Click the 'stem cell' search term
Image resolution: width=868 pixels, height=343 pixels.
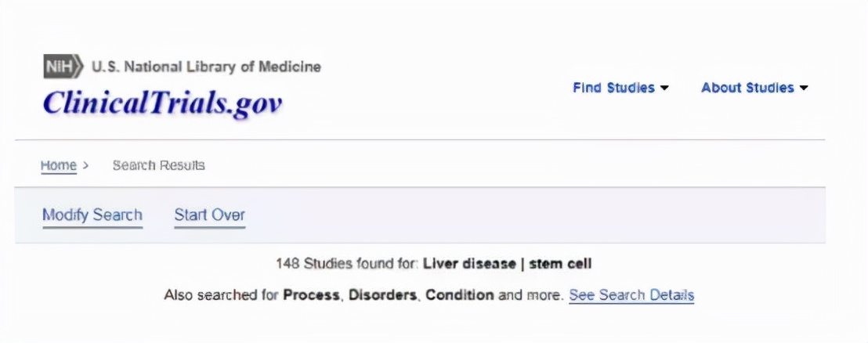560,263
